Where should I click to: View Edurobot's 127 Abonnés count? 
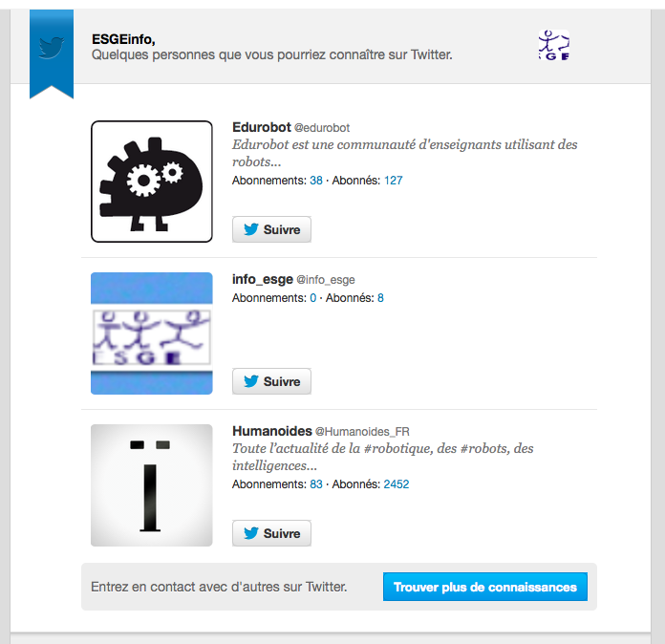[x=393, y=181]
